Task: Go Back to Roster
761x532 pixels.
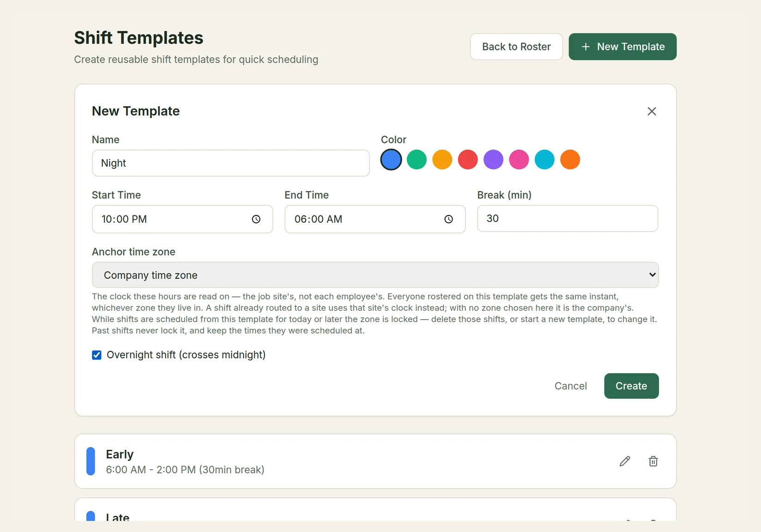Action: pos(516,47)
